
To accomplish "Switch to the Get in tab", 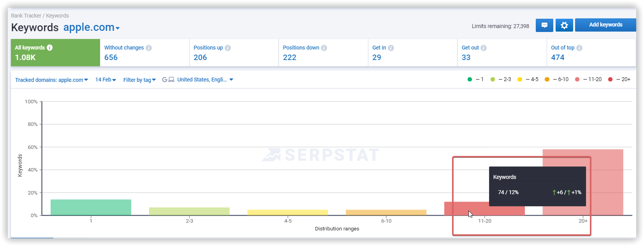I will pos(413,53).
